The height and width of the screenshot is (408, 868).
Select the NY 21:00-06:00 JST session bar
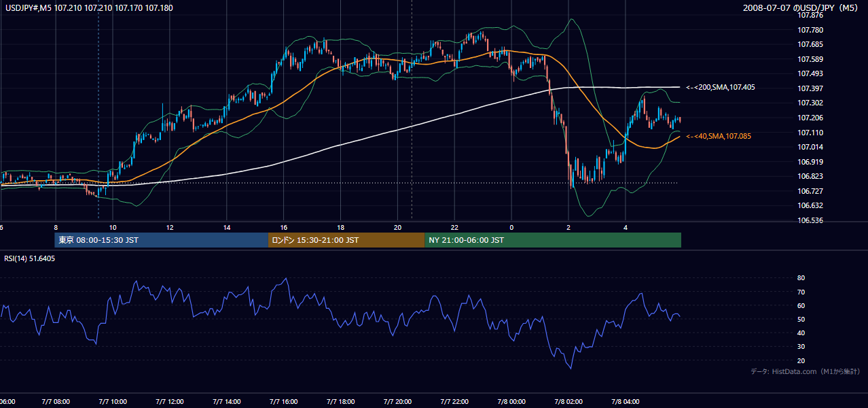point(553,240)
